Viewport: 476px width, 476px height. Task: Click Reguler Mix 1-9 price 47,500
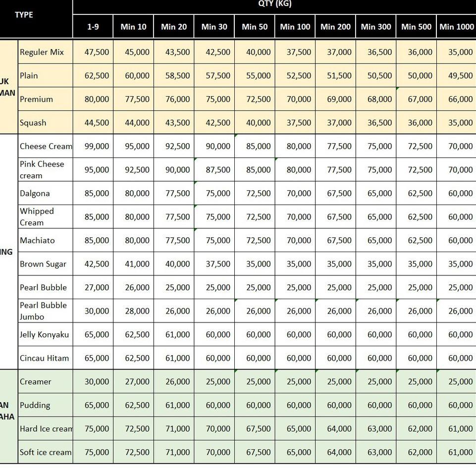tap(93, 52)
